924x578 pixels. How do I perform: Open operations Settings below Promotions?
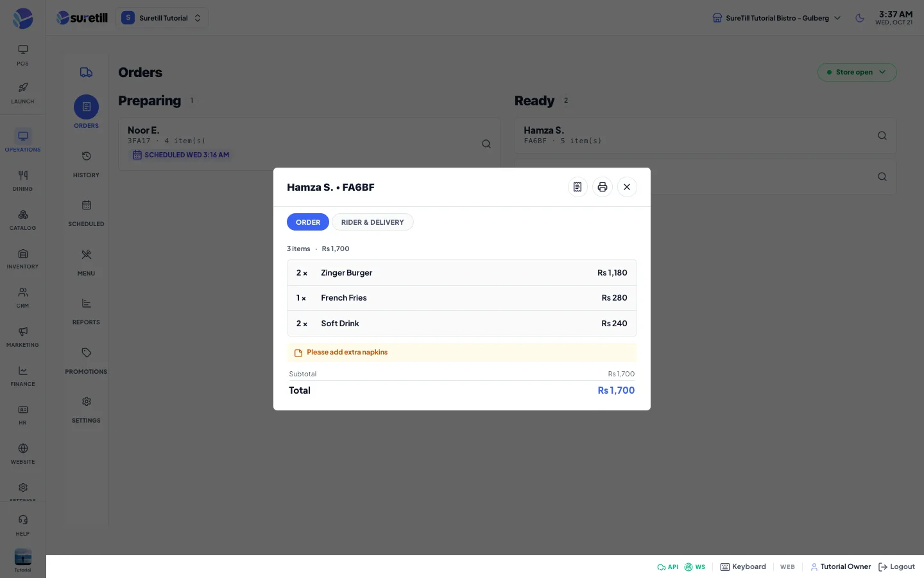86,409
